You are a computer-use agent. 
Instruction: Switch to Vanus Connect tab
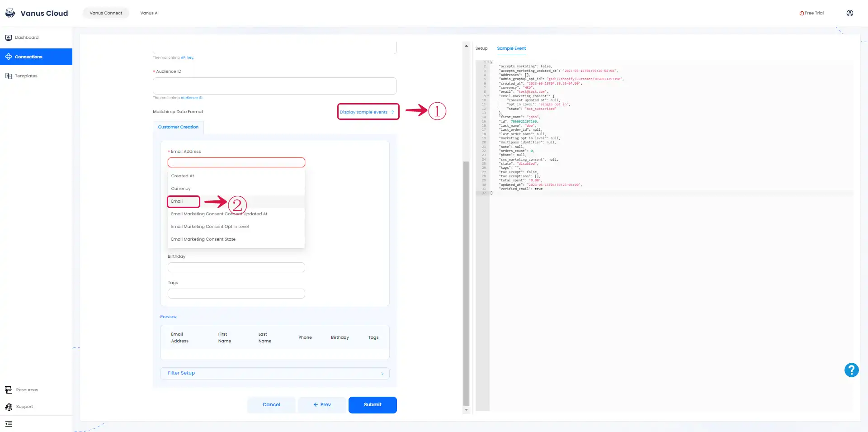(106, 13)
